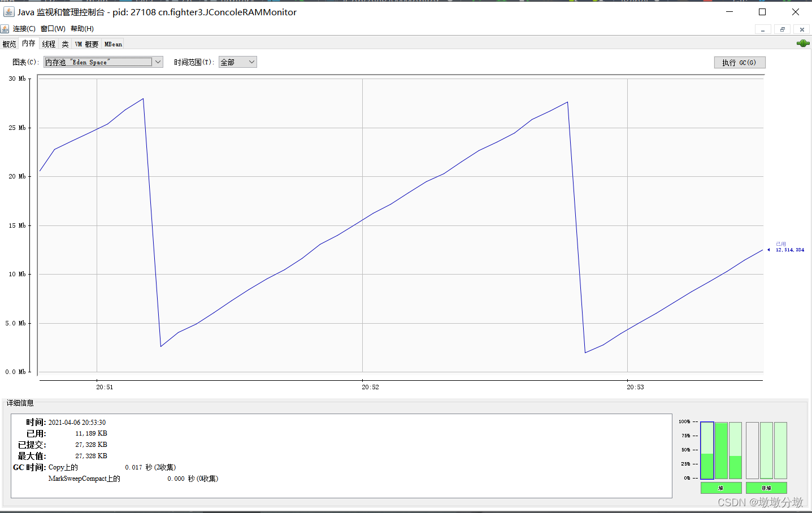Viewport: 812px width, 513px height.
Task: Click the green 堆 heap button
Action: 721,488
